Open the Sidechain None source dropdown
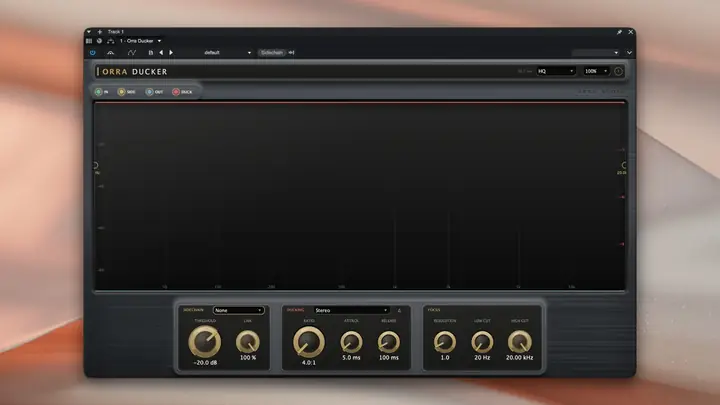Image resolution: width=720 pixels, height=405 pixels. (x=238, y=310)
